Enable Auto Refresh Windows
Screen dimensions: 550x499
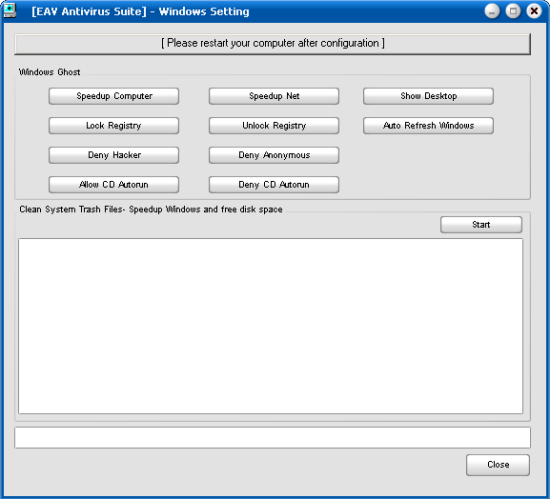428,126
